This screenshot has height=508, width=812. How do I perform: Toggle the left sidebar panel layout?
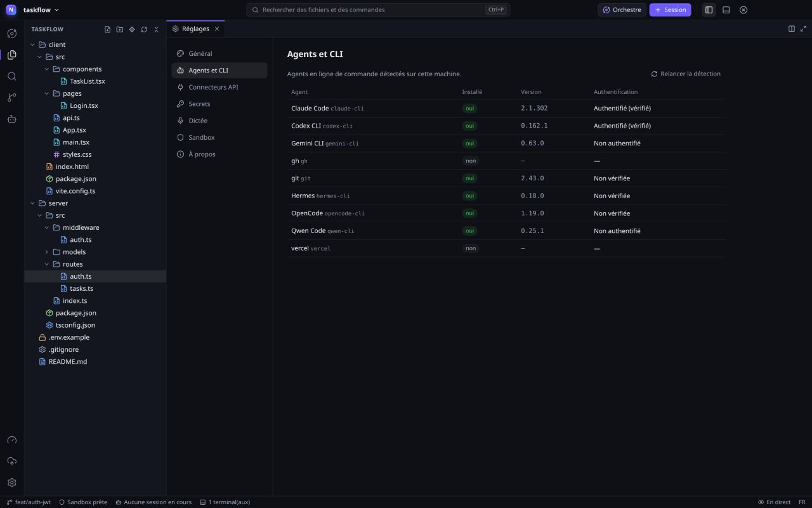pyautogui.click(x=709, y=10)
